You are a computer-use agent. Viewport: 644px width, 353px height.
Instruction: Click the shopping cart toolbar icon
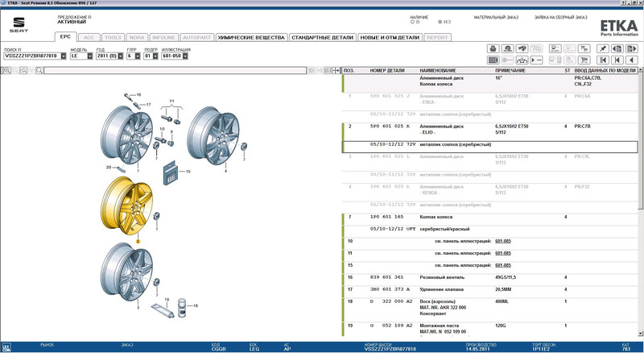coord(584,60)
